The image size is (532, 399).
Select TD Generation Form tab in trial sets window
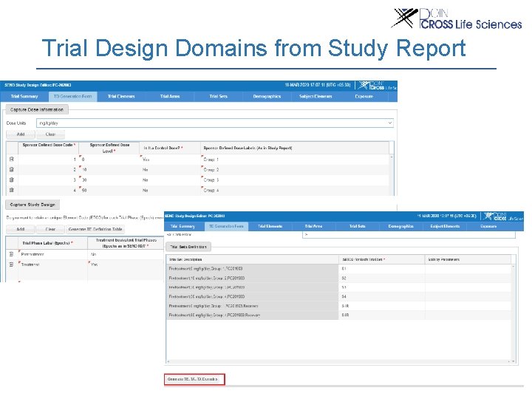[x=226, y=226]
